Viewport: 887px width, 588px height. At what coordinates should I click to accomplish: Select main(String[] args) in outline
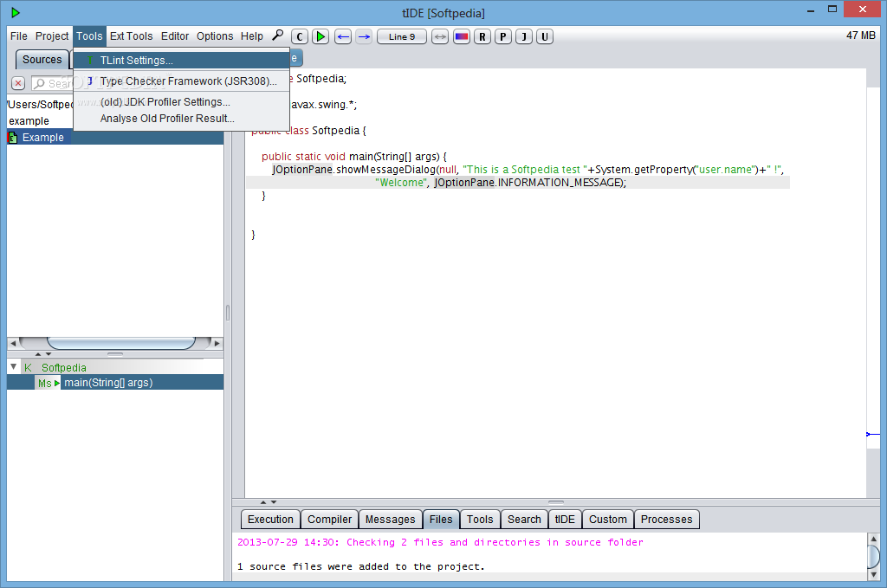pos(108,383)
